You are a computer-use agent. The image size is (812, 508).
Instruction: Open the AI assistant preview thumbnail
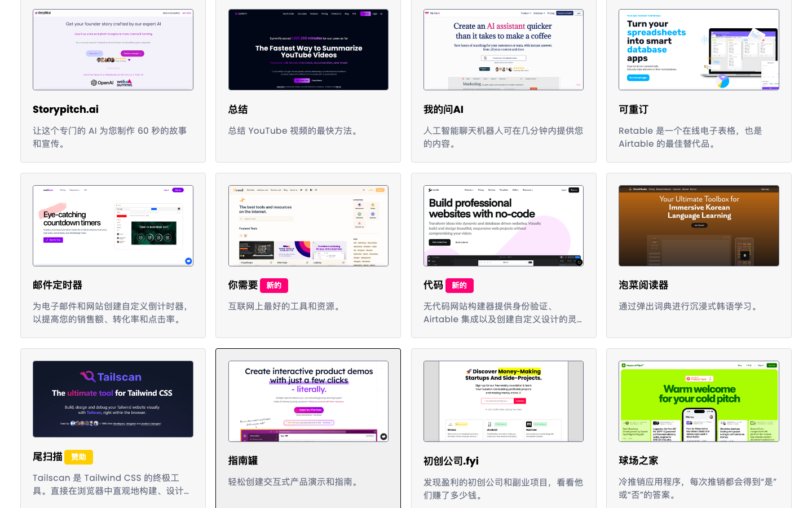tap(504, 50)
